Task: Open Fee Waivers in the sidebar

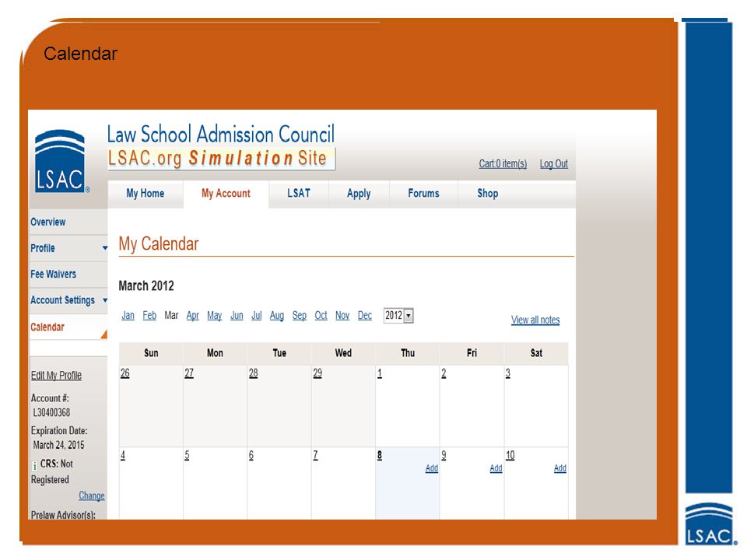Action: point(54,274)
